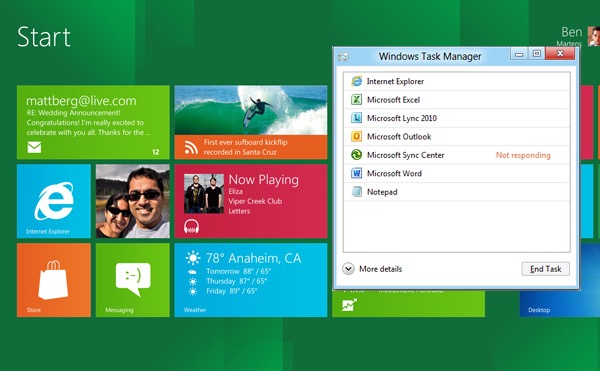Click the user avatar picture at top right
600x371 pixels.
(594, 36)
